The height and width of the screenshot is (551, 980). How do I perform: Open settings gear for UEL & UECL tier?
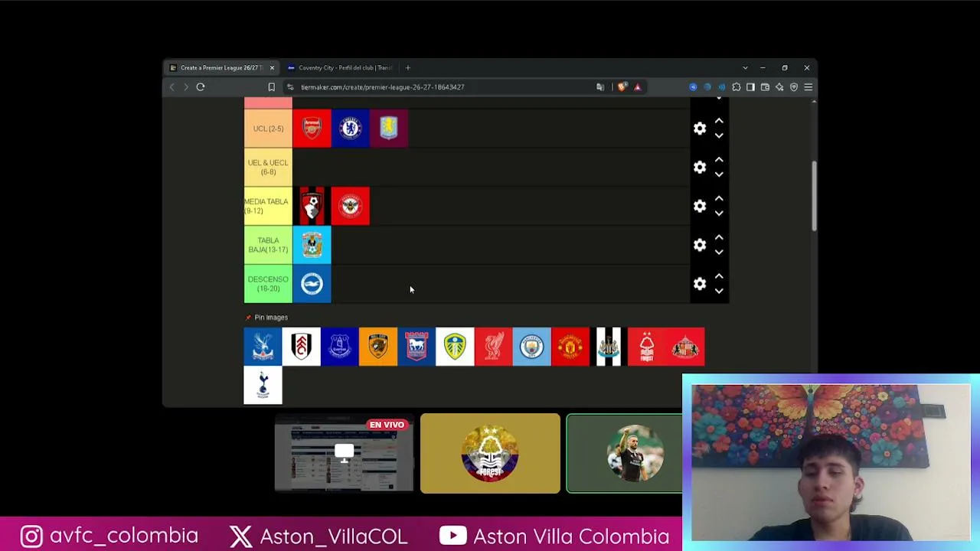(x=700, y=168)
